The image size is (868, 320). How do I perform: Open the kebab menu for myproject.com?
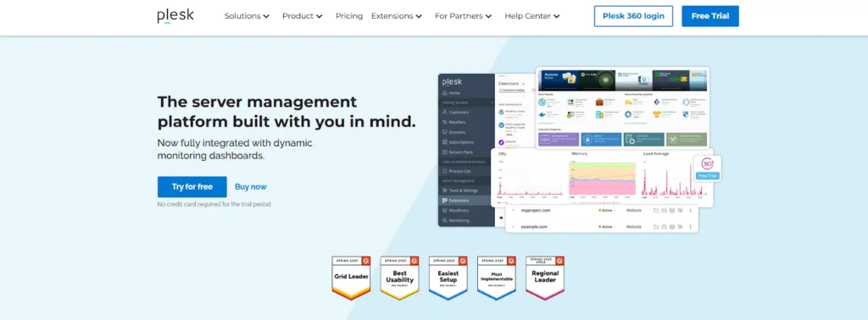point(690,211)
